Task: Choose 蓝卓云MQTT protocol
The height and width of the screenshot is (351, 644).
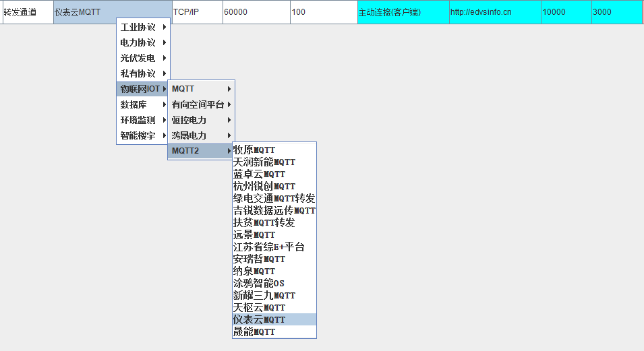Action: (x=274, y=174)
